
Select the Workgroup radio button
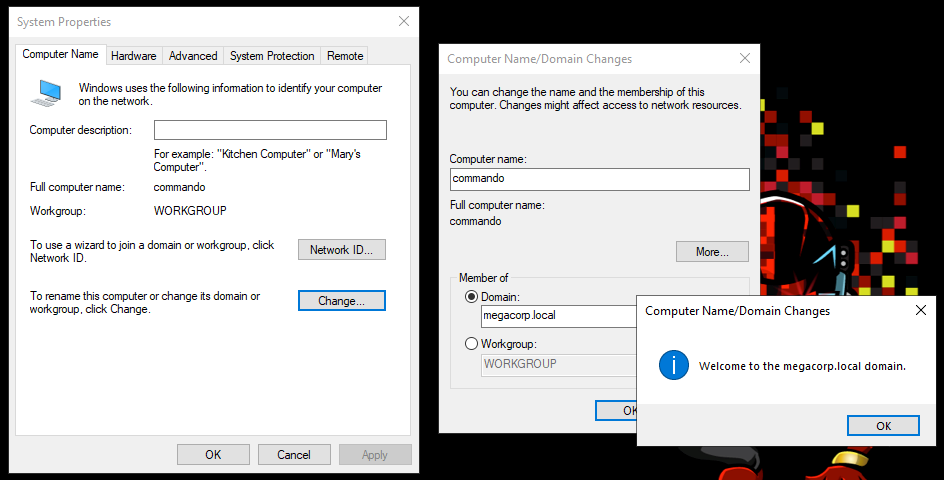[472, 343]
